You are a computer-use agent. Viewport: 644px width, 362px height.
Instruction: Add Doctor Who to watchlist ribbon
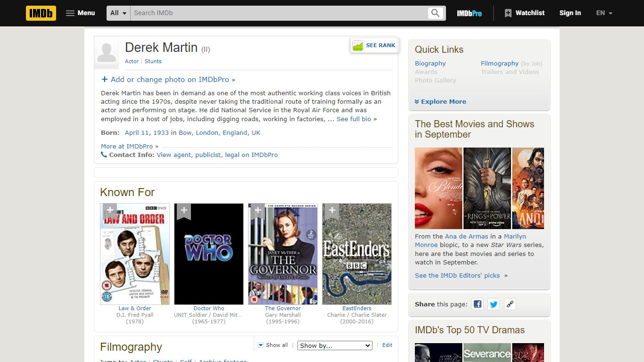(184, 211)
